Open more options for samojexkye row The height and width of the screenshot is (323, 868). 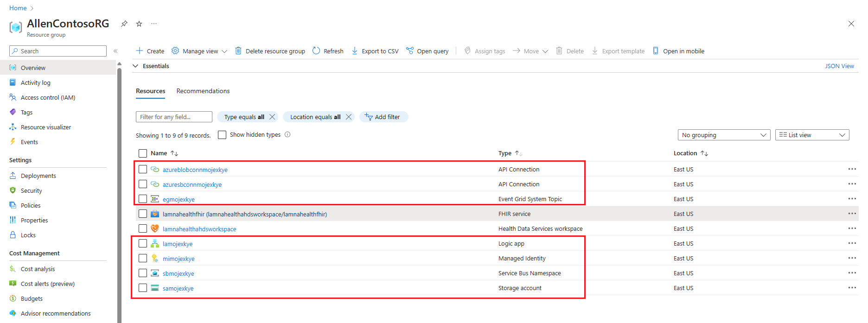click(x=852, y=288)
